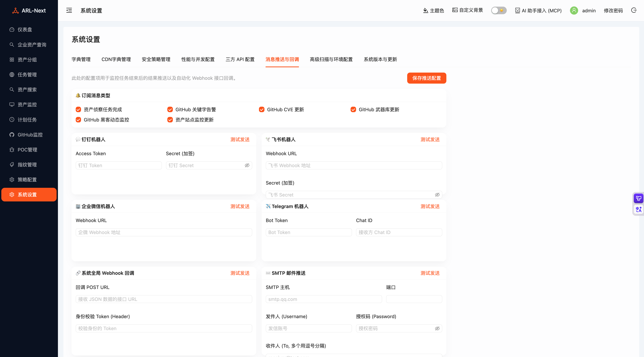Switch to CDN字典管理 tab

pos(116,59)
